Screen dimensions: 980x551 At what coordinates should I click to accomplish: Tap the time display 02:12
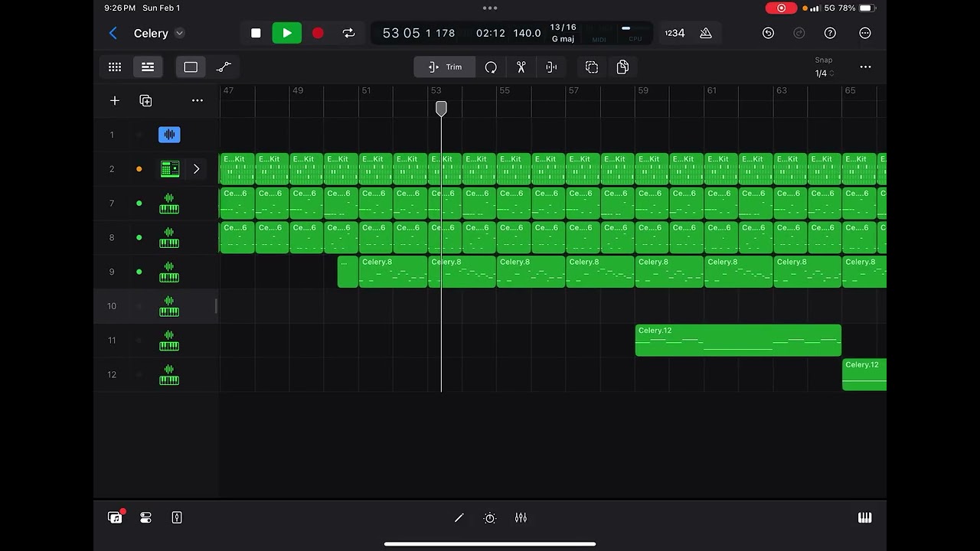490,33
